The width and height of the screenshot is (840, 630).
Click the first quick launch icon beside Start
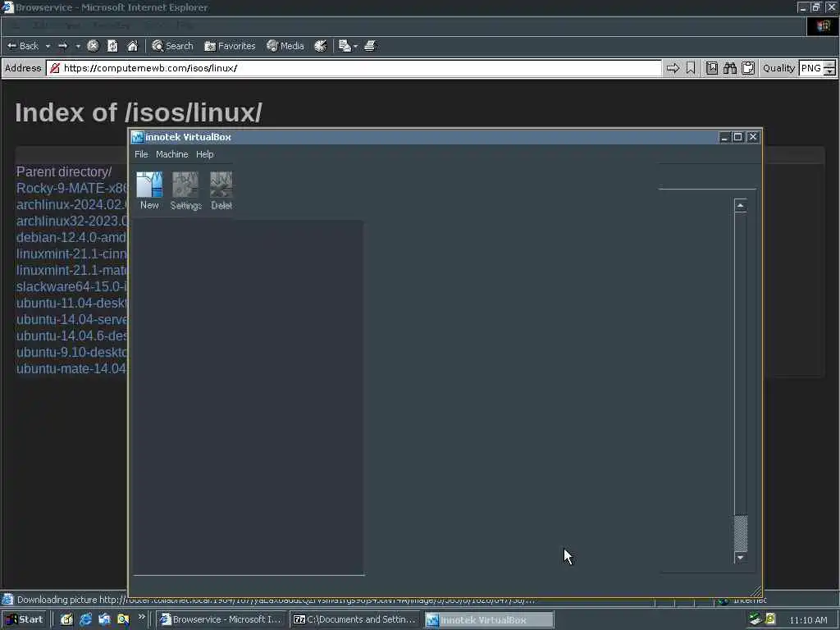[66, 620]
